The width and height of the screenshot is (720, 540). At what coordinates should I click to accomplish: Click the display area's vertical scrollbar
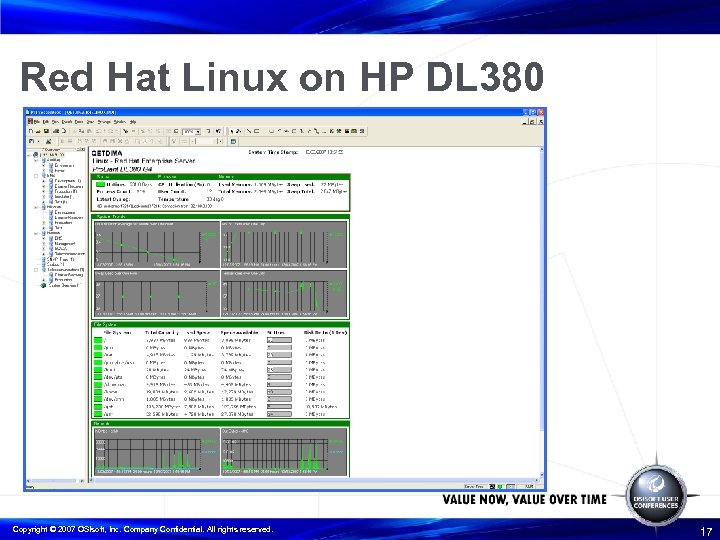click(542, 312)
